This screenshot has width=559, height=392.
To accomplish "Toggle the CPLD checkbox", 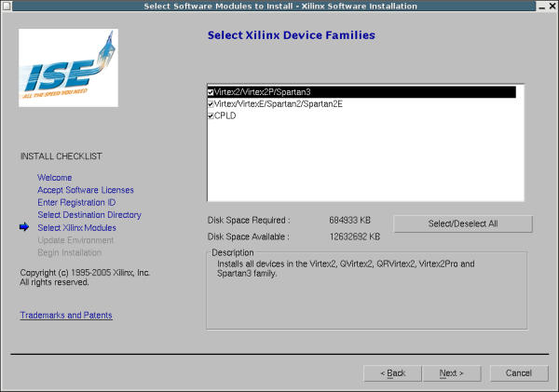I will point(211,115).
